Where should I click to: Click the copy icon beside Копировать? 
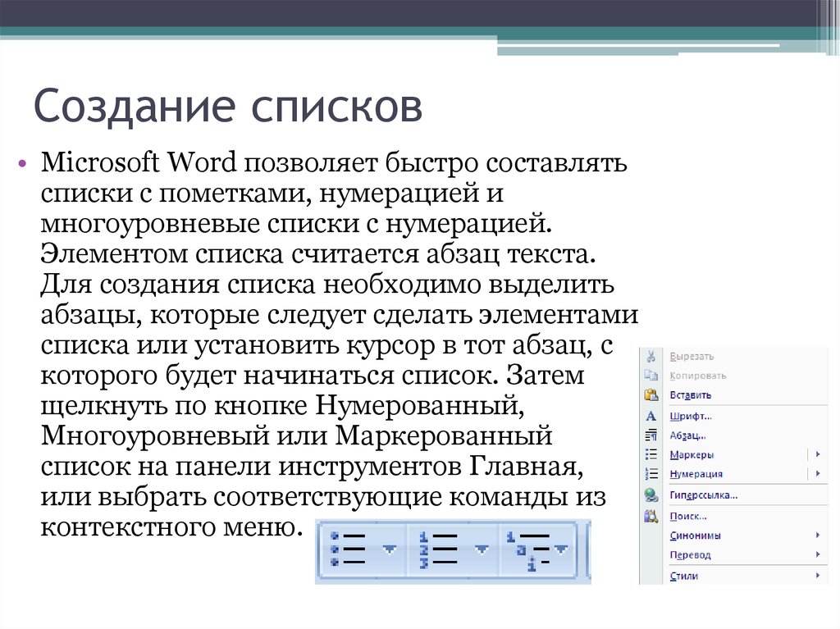coord(651,376)
